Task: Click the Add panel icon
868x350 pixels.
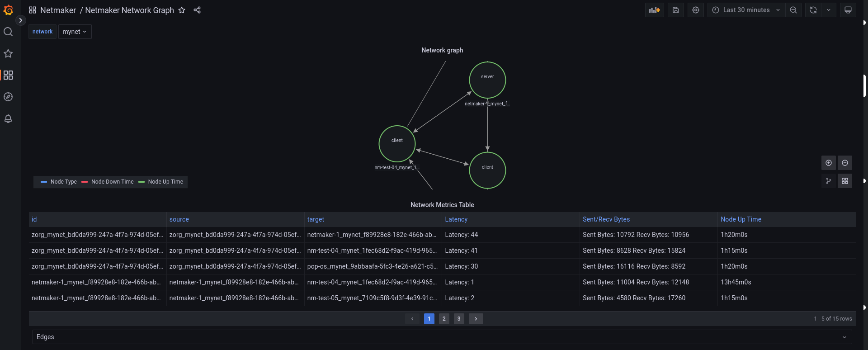Action: click(x=654, y=10)
